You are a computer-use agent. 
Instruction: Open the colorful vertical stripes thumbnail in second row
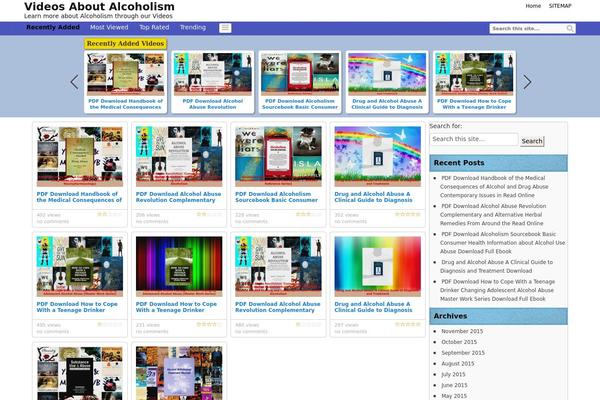[179, 266]
